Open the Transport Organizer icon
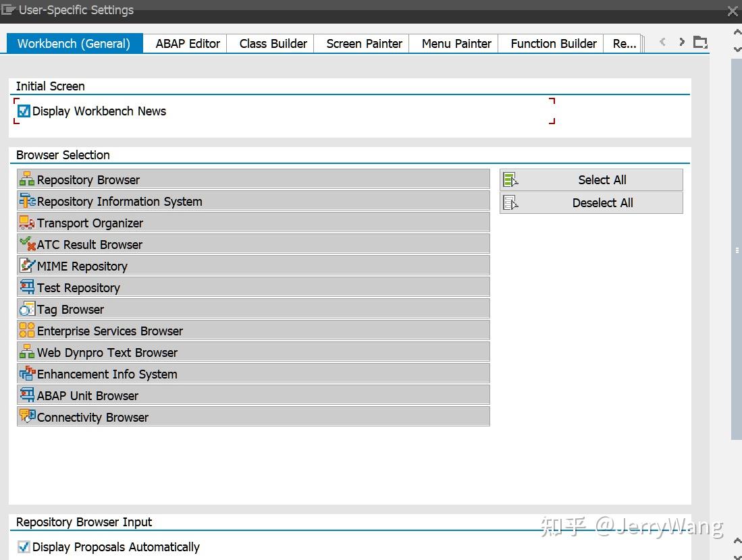The width and height of the screenshot is (742, 560). coord(26,223)
